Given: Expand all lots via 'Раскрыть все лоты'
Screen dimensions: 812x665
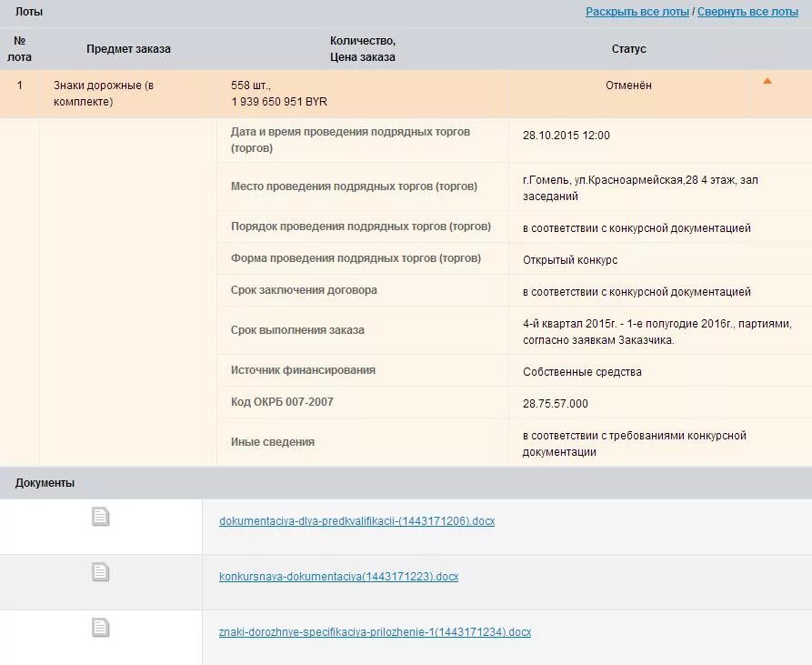Looking at the screenshot, I should [x=637, y=12].
